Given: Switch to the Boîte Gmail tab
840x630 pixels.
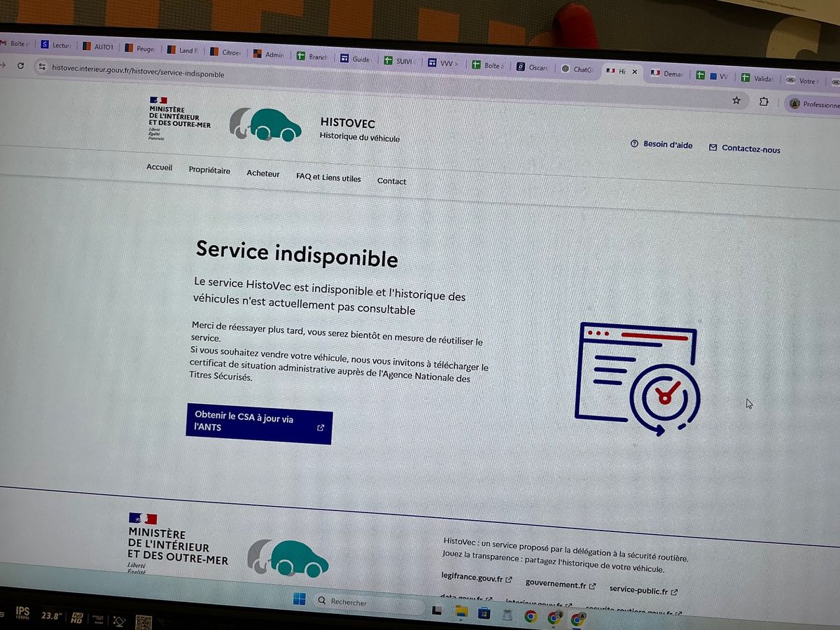Looking at the screenshot, I should pyautogui.click(x=14, y=43).
